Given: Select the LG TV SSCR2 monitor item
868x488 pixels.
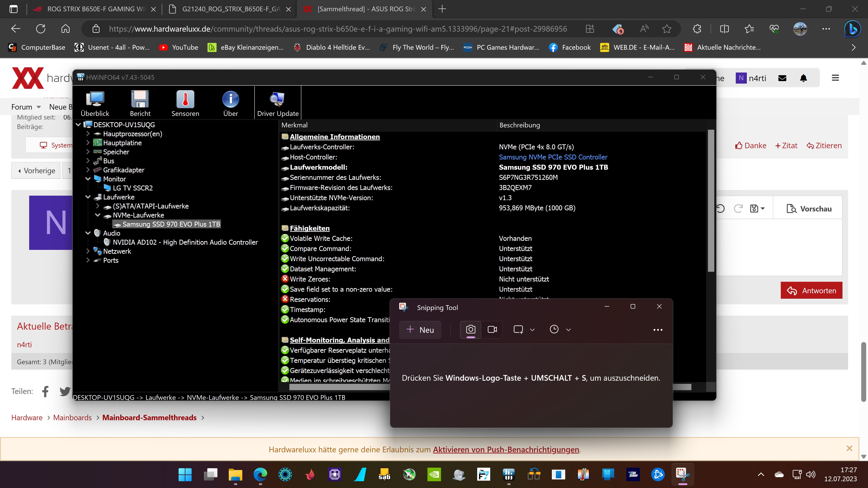Looking at the screenshot, I should point(132,188).
